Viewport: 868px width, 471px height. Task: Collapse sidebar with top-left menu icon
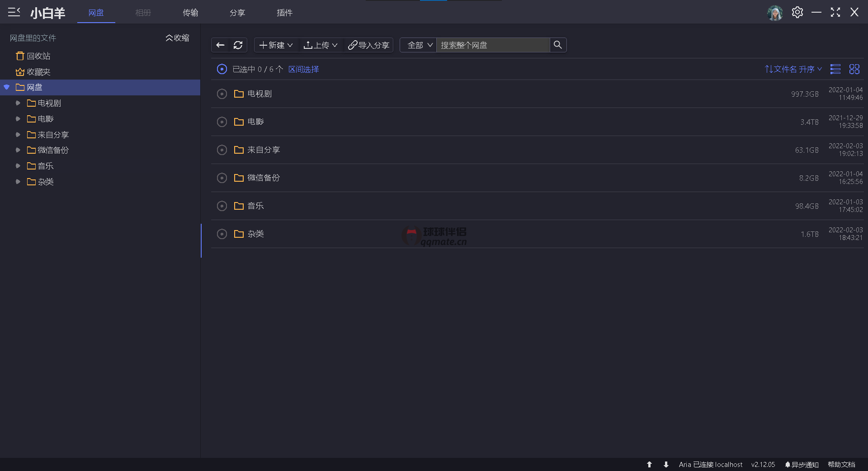[14, 12]
